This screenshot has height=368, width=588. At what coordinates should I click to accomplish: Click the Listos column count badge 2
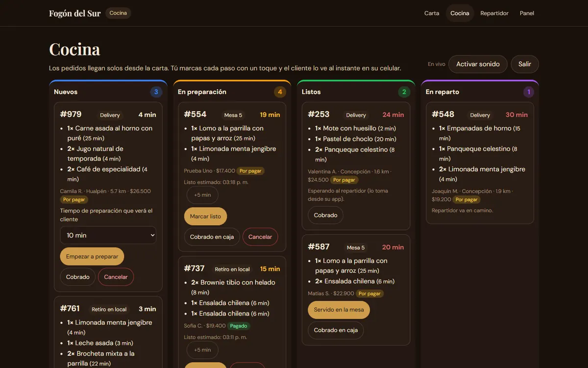click(404, 92)
